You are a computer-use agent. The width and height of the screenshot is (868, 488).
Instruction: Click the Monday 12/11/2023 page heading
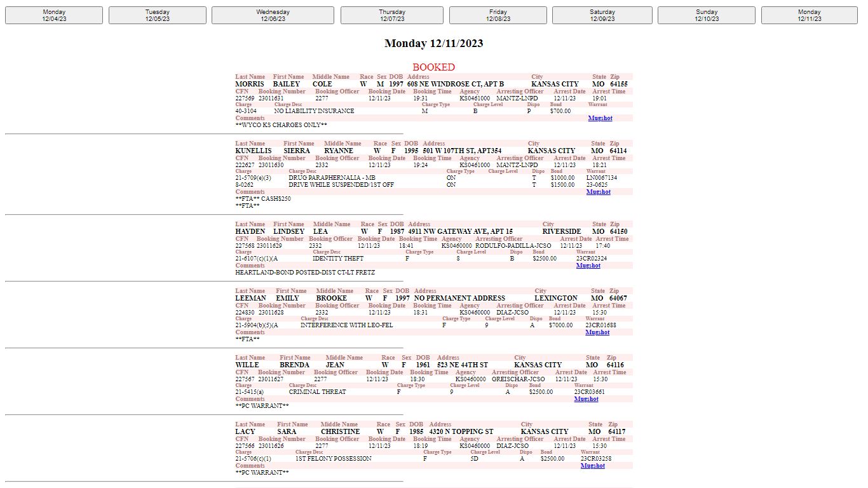coord(433,43)
